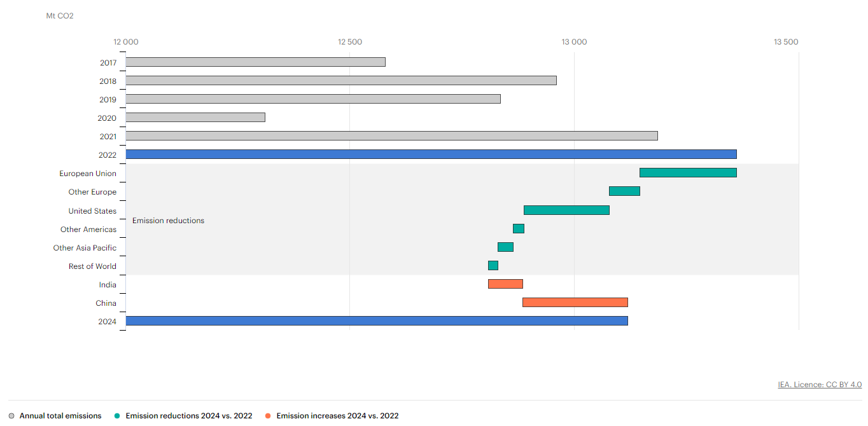Click the European Union reduction bar
The height and width of the screenshot is (426, 868).
click(x=688, y=173)
